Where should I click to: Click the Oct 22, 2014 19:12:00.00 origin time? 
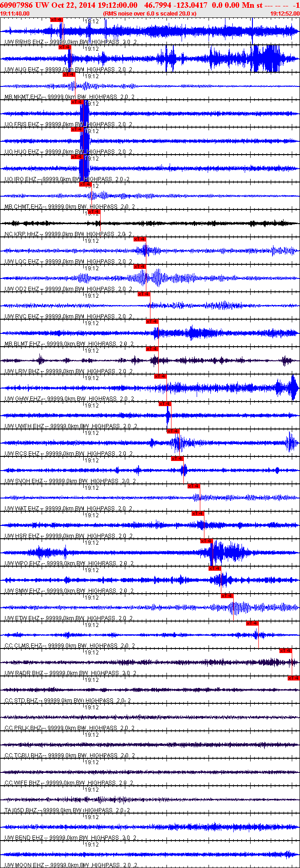click(93, 5)
